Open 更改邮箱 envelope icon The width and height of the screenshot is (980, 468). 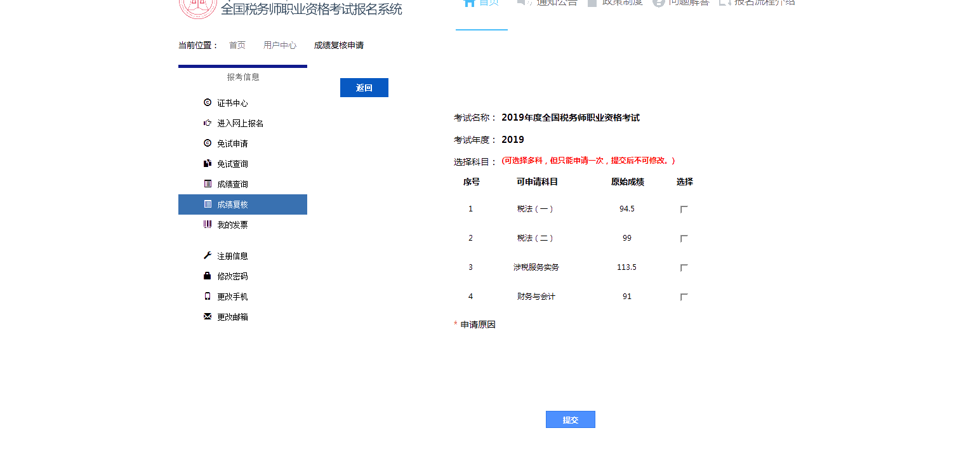207,316
